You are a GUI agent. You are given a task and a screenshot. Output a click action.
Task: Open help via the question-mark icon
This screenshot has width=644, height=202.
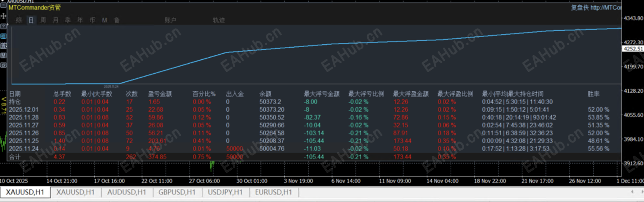[3, 26]
